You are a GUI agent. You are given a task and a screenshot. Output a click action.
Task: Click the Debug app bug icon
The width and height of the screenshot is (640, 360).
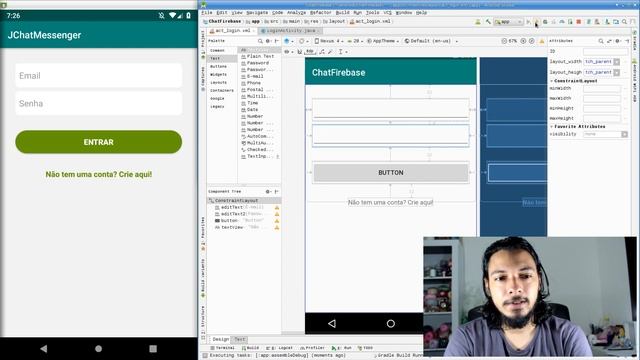coord(545,22)
